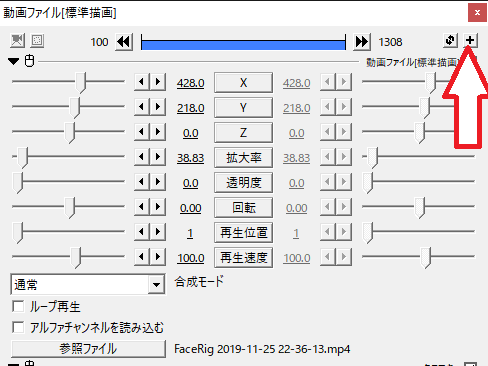Open the 合成モード dropdown showing 通常
This screenshot has width=488, height=366.
[88, 284]
